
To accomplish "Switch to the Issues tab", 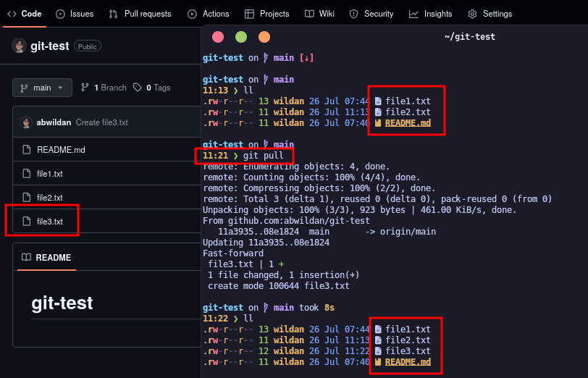I will pyautogui.click(x=75, y=14).
